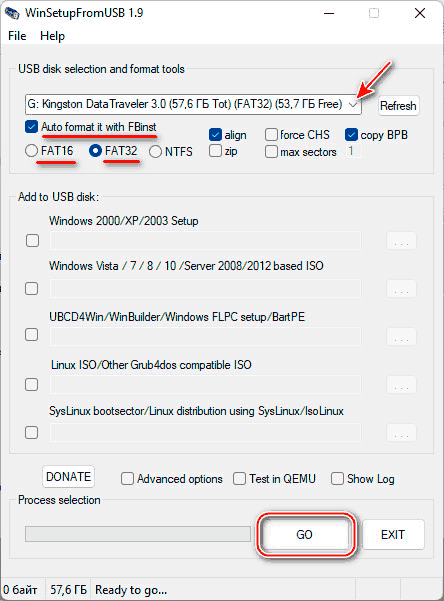The image size is (444, 601).
Task: Enable the force CHS option
Action: 271,135
